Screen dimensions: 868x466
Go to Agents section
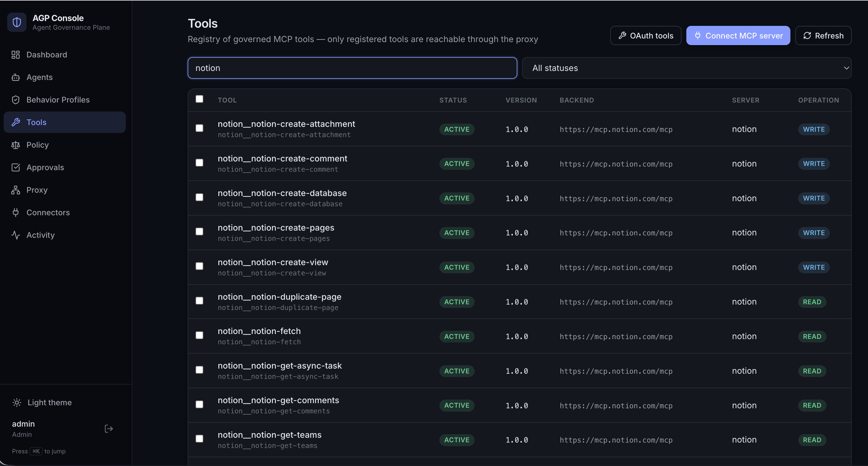[64, 77]
